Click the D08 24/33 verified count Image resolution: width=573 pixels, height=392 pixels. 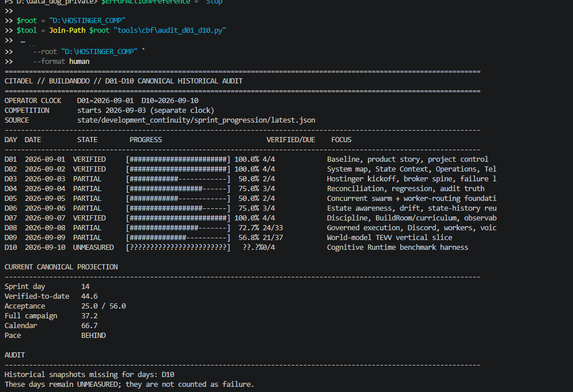coord(272,228)
